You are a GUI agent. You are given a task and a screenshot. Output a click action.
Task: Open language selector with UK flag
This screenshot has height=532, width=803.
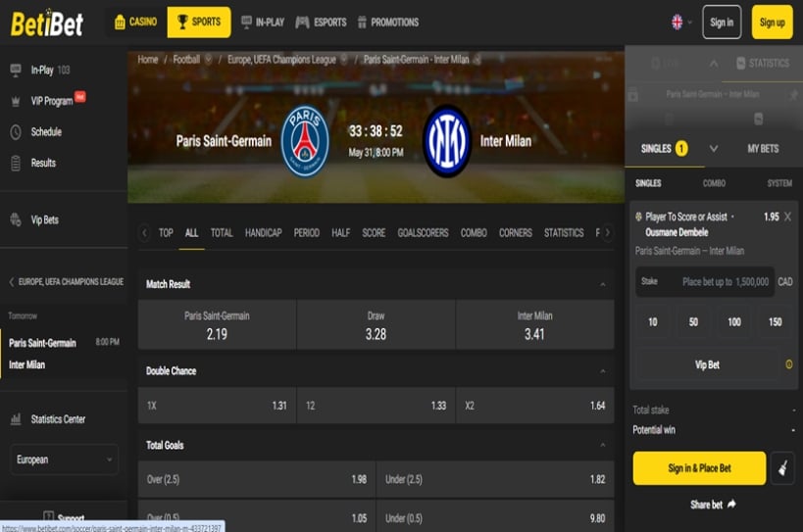tap(681, 22)
